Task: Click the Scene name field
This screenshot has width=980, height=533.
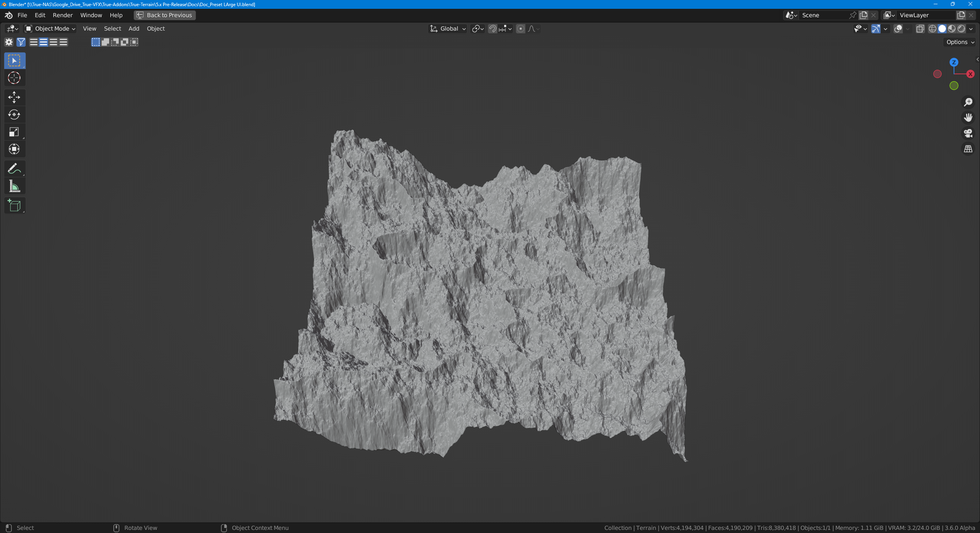Action: (x=823, y=15)
